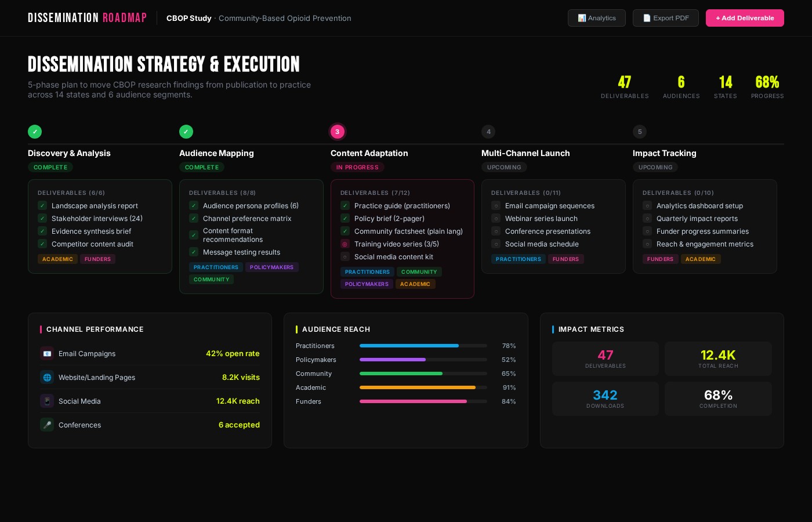812x522 pixels.
Task: Add a new deliverable
Action: [745, 18]
